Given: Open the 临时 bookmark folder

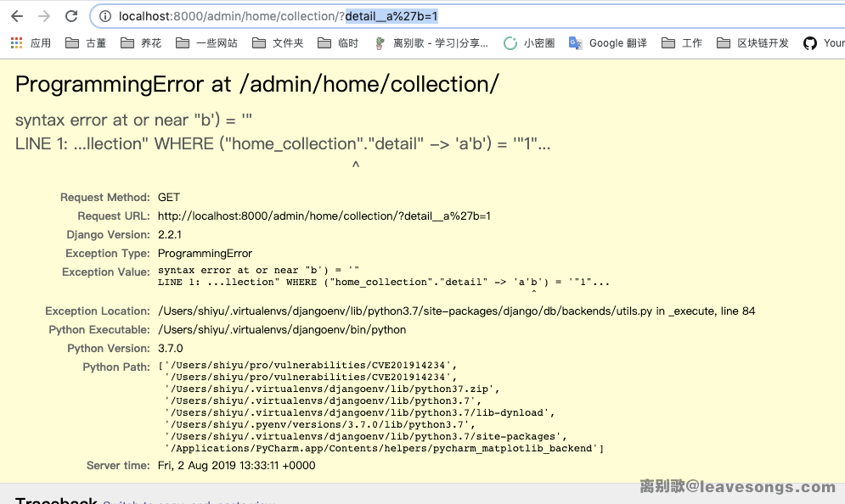Looking at the screenshot, I should 338,42.
